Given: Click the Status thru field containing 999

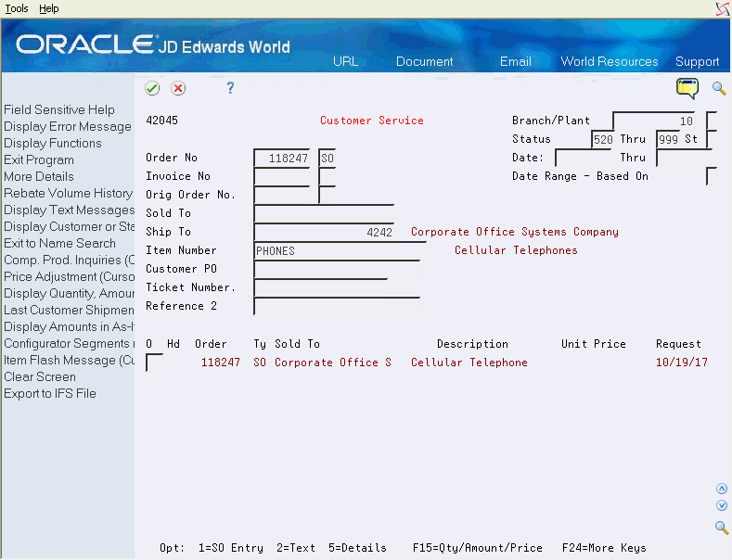Looking at the screenshot, I should pos(668,139).
